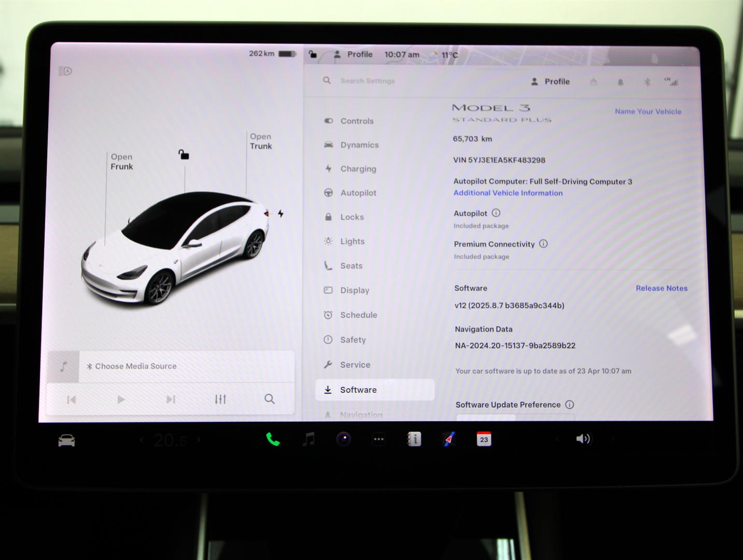
Task: Tap the HomeLink garage icon
Action: [x=594, y=82]
